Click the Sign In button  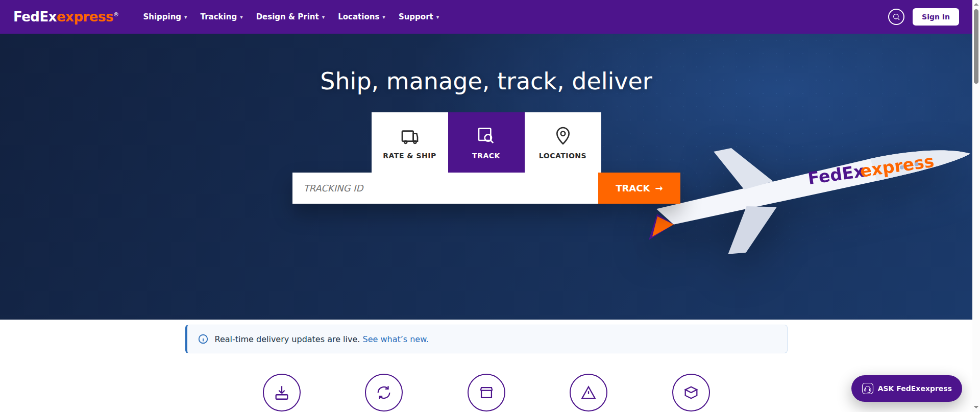coord(936,17)
